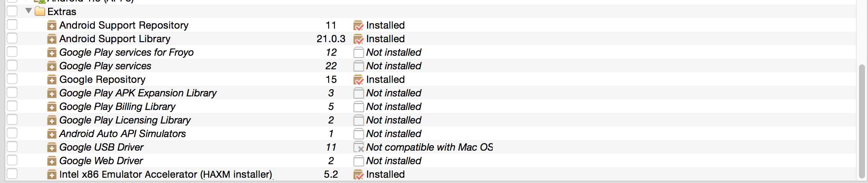Check the Google Play services for Froyo checkbox
This screenshot has height=183, width=868.
pyautogui.click(x=12, y=52)
